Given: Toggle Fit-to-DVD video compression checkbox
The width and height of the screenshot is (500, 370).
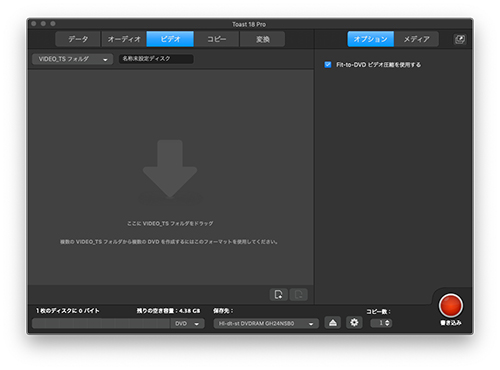Looking at the screenshot, I should (x=328, y=65).
